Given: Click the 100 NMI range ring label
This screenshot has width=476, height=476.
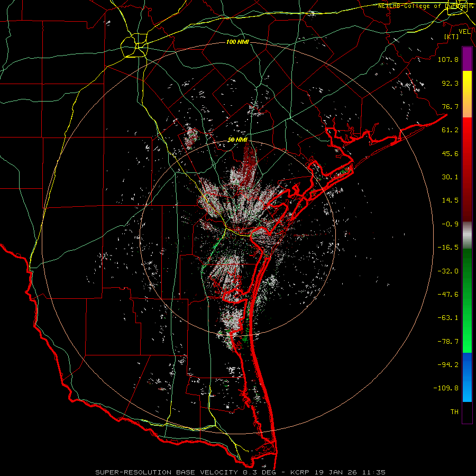Looking at the screenshot, I should tap(237, 42).
